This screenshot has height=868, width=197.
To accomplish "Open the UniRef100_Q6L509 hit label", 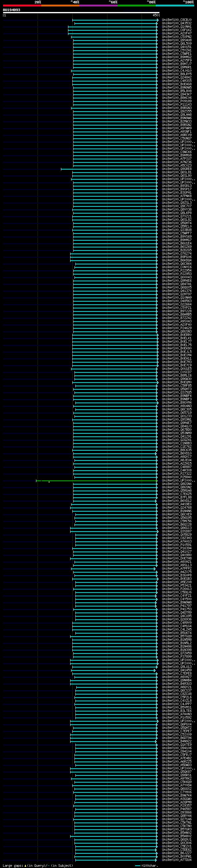I will [x=176, y=43].
